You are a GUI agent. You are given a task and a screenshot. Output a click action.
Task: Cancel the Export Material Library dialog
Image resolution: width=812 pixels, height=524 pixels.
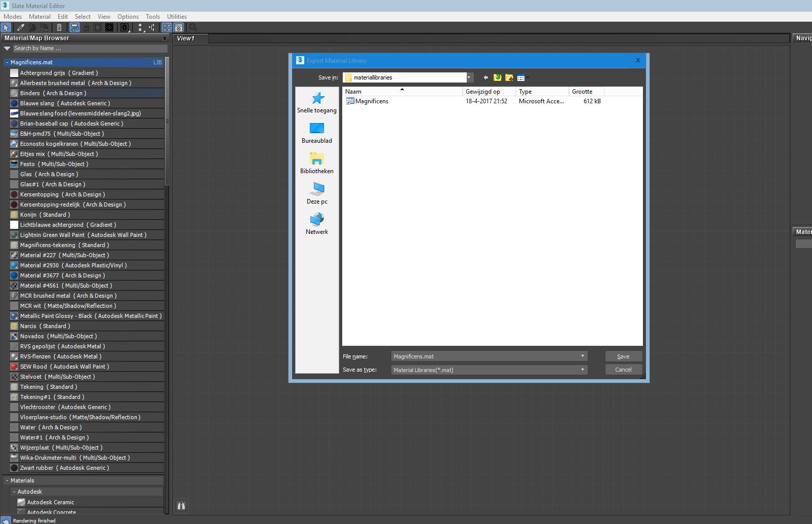[623, 369]
